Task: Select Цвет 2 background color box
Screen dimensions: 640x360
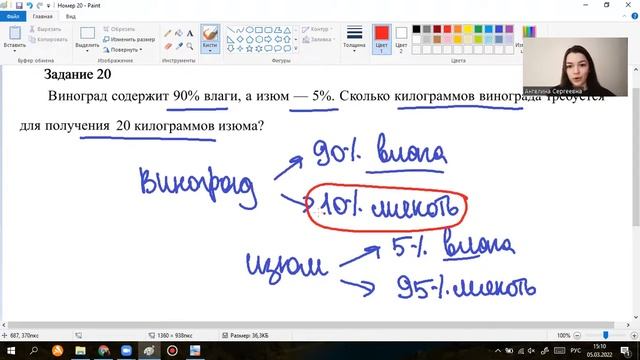Action: coord(401,39)
